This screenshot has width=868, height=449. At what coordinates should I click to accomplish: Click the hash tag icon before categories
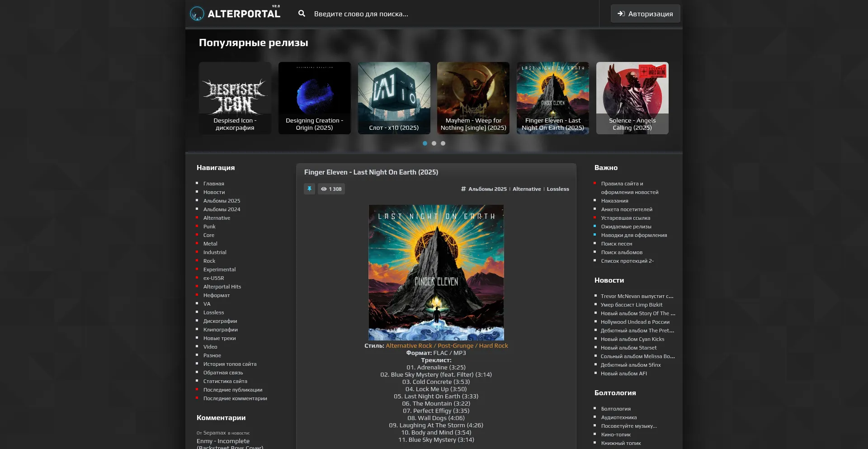(x=463, y=189)
